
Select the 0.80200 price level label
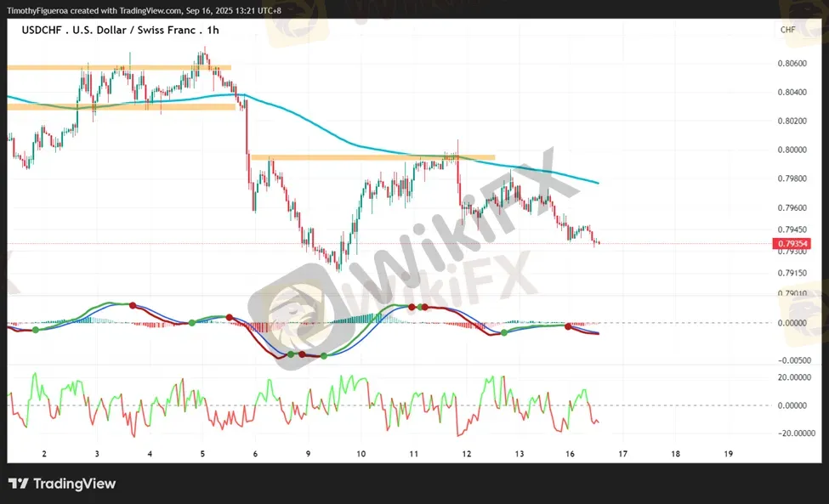[792, 121]
